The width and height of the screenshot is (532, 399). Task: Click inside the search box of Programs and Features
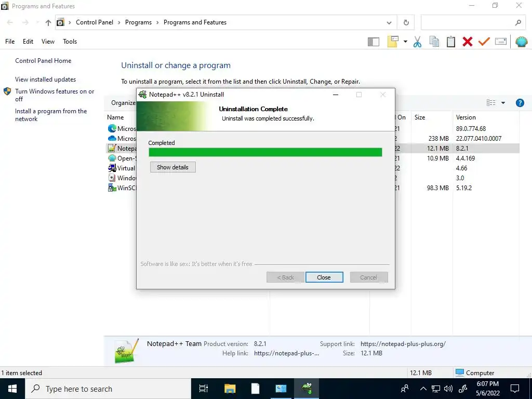468,23
